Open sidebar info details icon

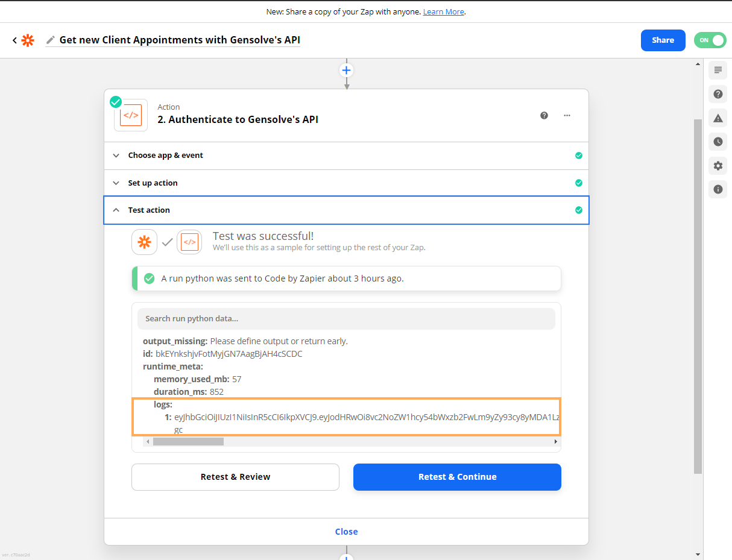718,189
